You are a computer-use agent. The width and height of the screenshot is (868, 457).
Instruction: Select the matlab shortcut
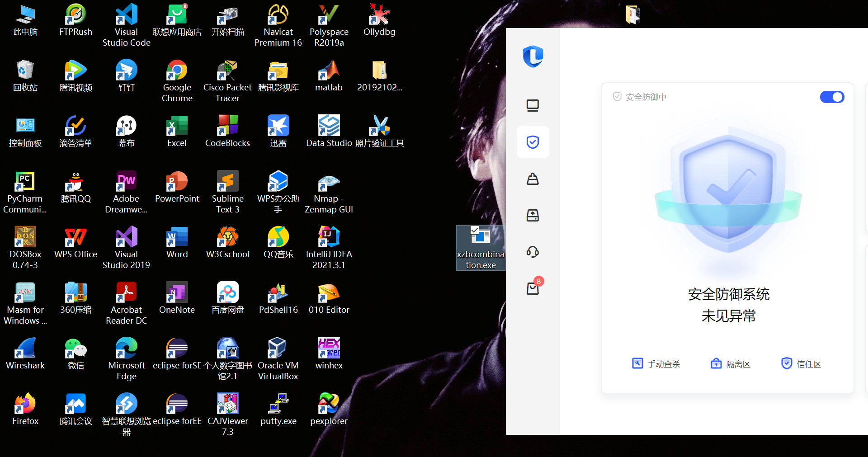[329, 76]
